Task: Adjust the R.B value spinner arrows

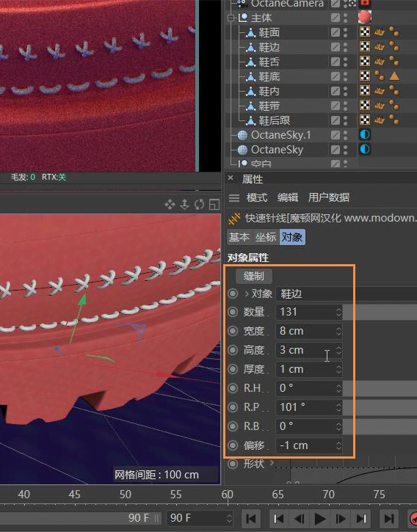Action: tap(338, 426)
